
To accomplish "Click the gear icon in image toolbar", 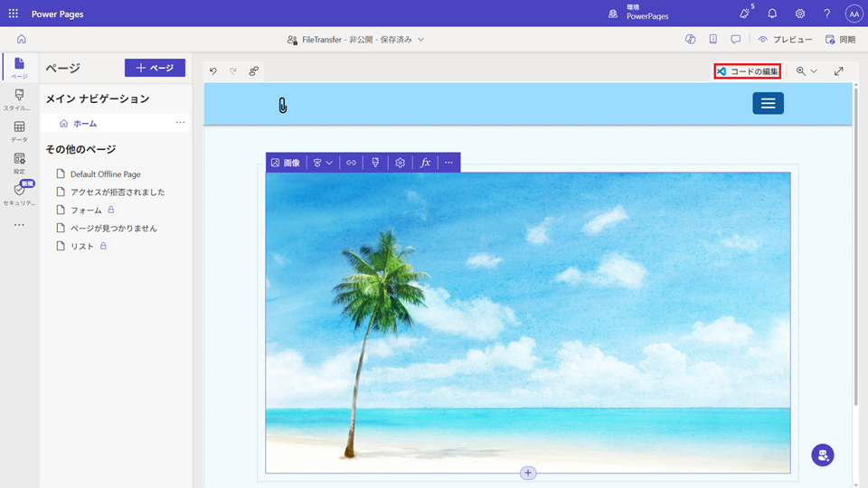I will (400, 163).
